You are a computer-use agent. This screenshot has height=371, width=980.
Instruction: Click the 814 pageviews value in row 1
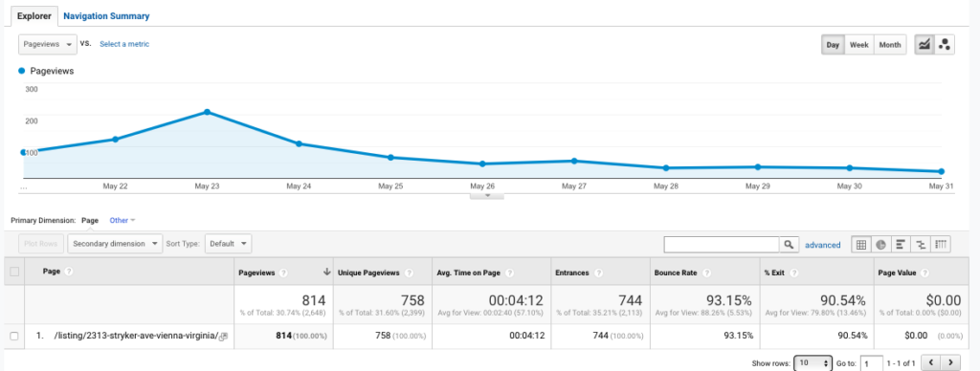point(283,336)
